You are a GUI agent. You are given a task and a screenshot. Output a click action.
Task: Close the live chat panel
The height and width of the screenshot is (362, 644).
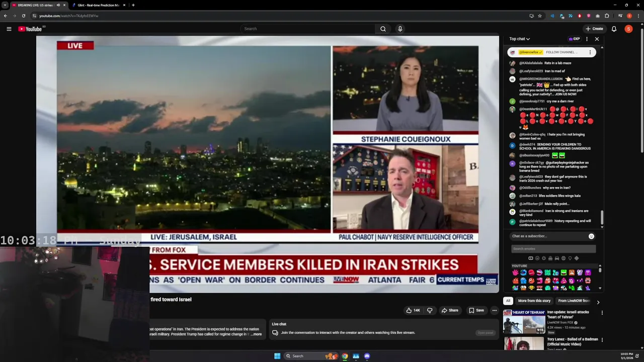click(x=597, y=39)
